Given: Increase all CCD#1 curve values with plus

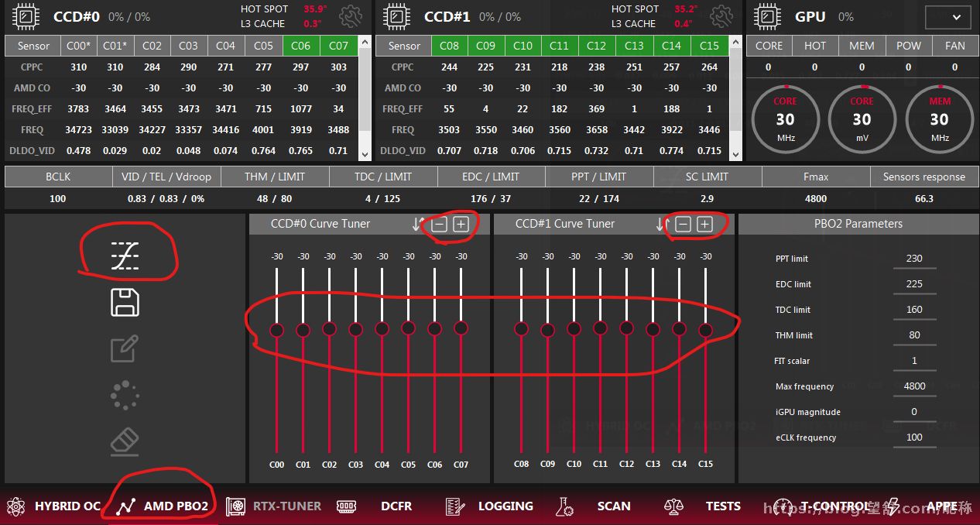Looking at the screenshot, I should [704, 225].
